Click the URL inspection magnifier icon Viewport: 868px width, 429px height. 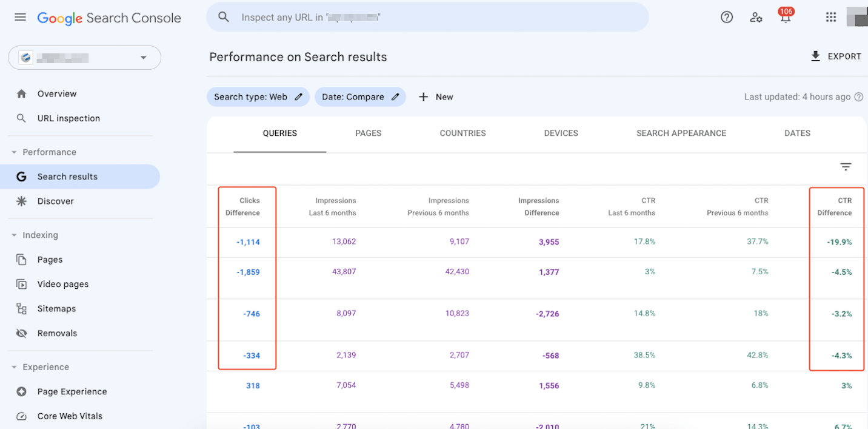pos(22,118)
